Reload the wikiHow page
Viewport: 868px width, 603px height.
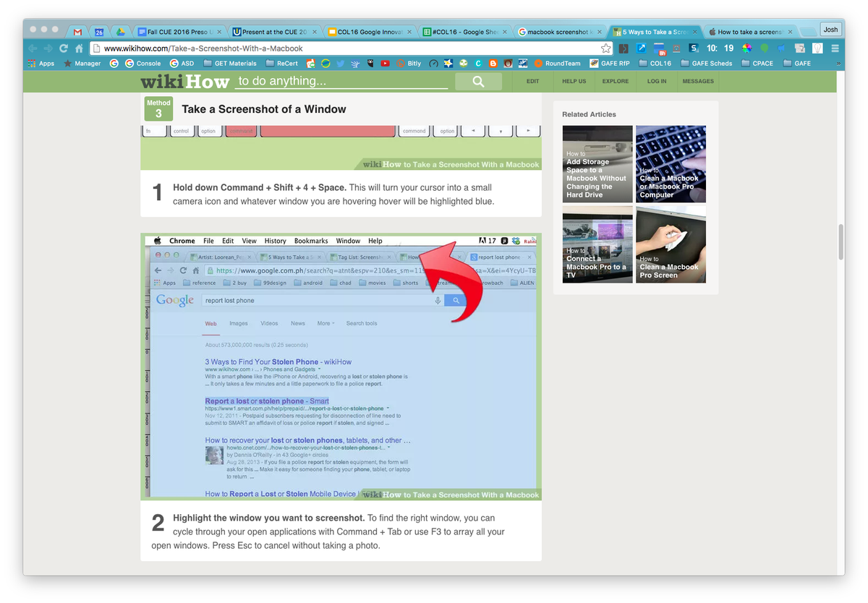point(64,48)
